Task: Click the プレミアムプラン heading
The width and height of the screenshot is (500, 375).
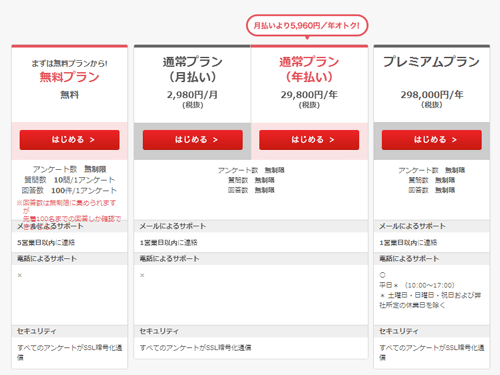Action: click(x=432, y=62)
